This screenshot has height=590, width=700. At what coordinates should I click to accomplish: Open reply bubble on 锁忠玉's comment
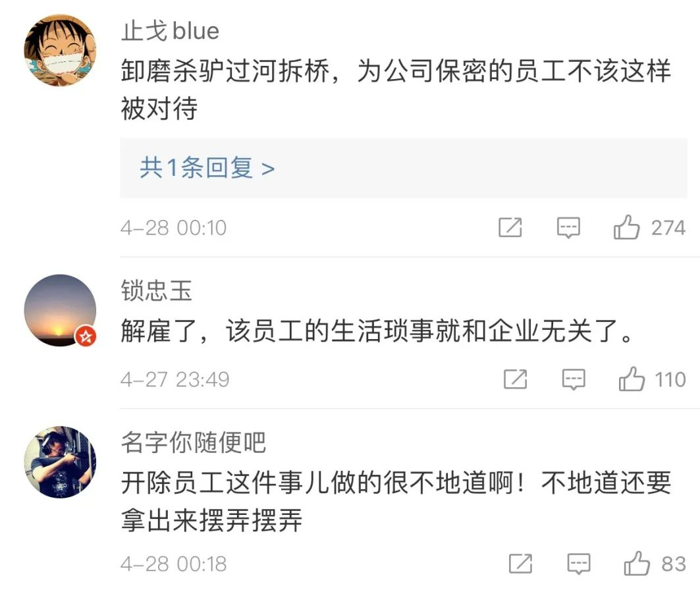pyautogui.click(x=573, y=379)
